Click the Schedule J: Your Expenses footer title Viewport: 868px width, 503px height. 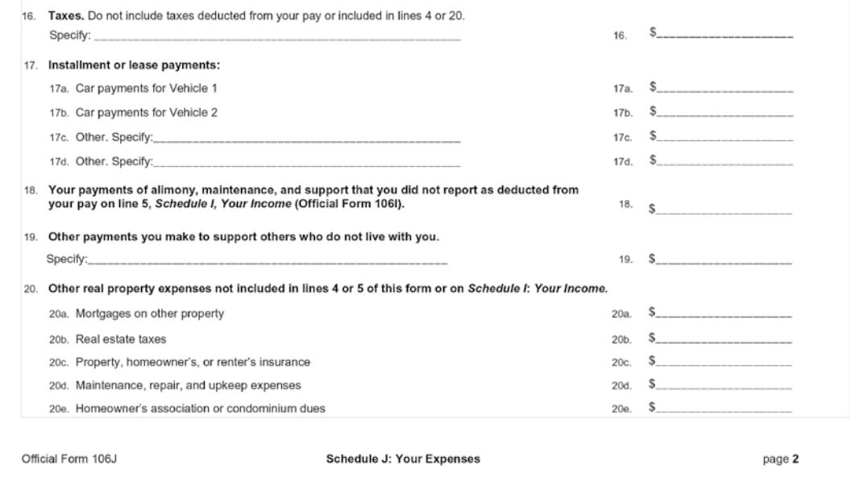point(403,459)
